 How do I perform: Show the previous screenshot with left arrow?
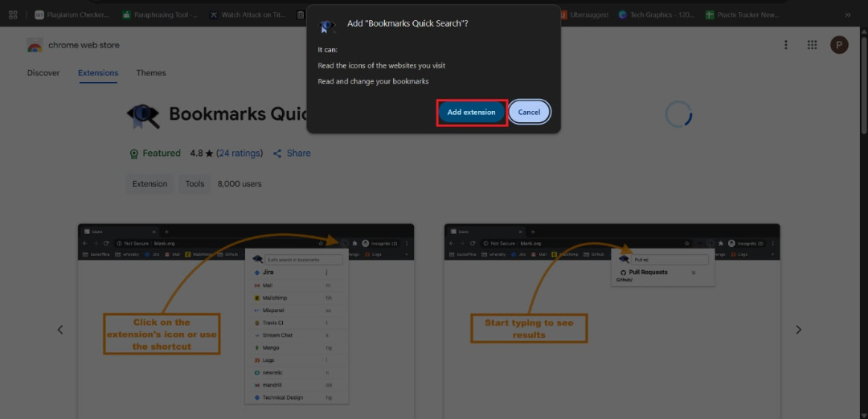pyautogui.click(x=60, y=330)
